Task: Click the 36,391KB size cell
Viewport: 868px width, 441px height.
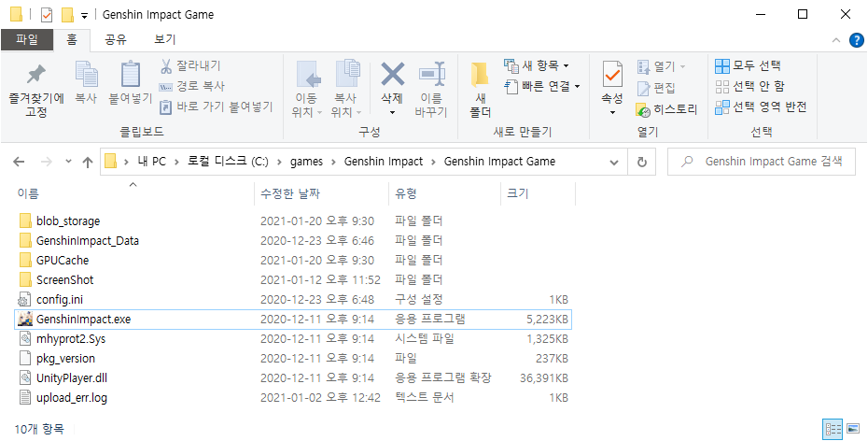Action: 544,377
